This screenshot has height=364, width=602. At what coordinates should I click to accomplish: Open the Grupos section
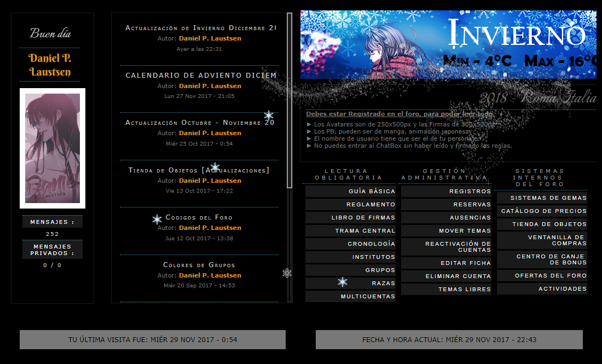coord(350,270)
